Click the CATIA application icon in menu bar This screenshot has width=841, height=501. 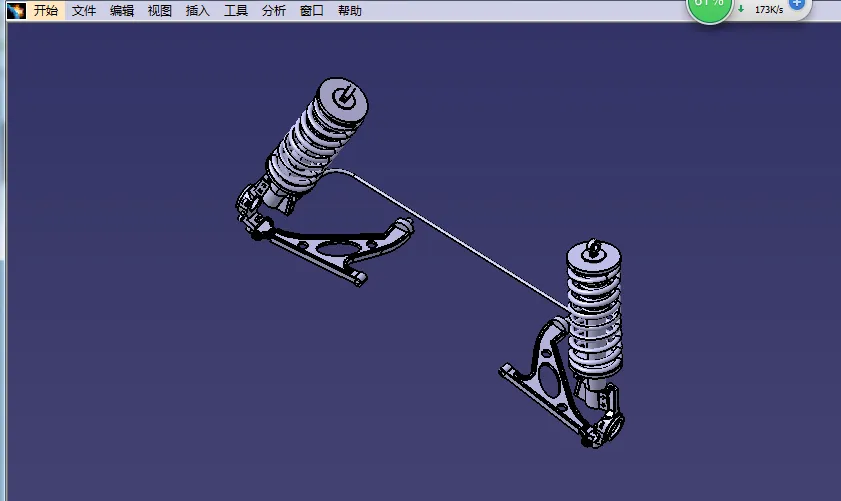pos(16,11)
